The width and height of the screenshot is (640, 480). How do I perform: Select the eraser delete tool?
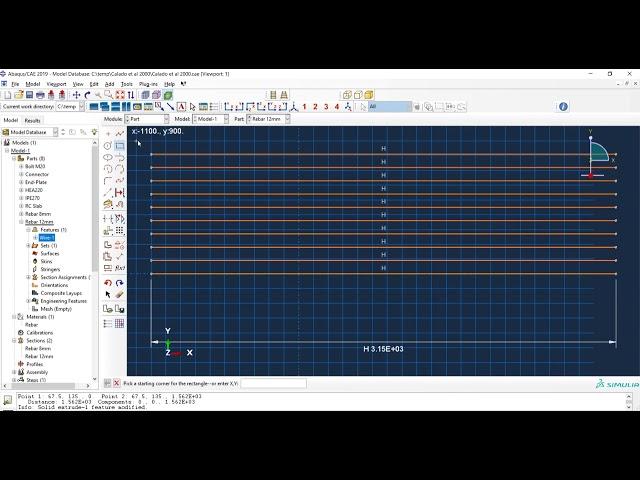tap(120, 294)
